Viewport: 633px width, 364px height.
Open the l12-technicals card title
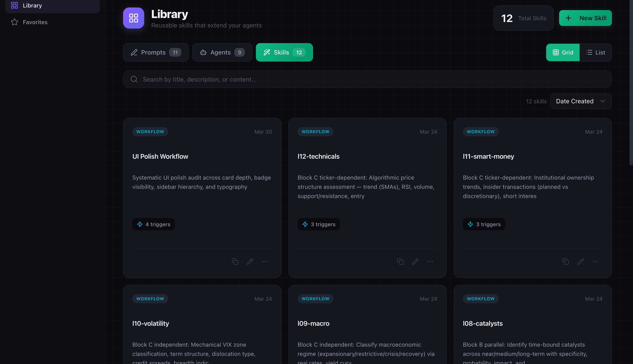click(318, 157)
